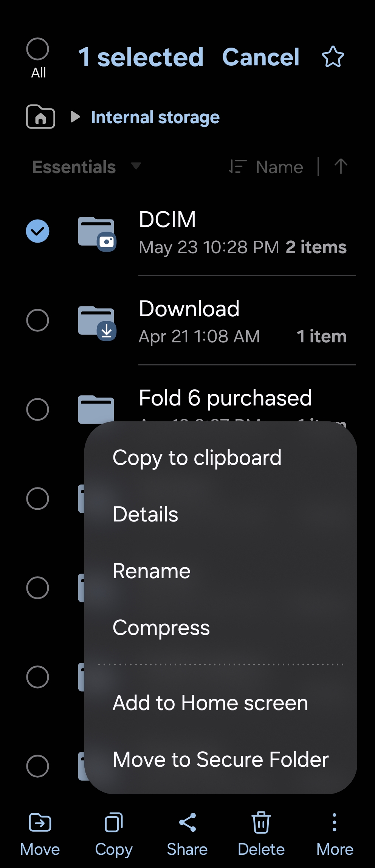Viewport: 375px width, 868px height.
Task: Expand the breadcrumb path arrow
Action: [x=75, y=117]
